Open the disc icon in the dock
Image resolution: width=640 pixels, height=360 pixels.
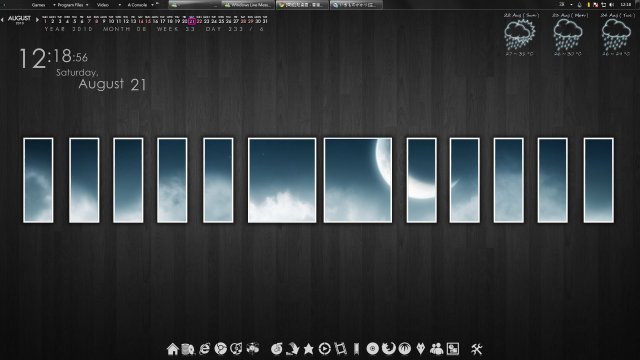point(372,349)
